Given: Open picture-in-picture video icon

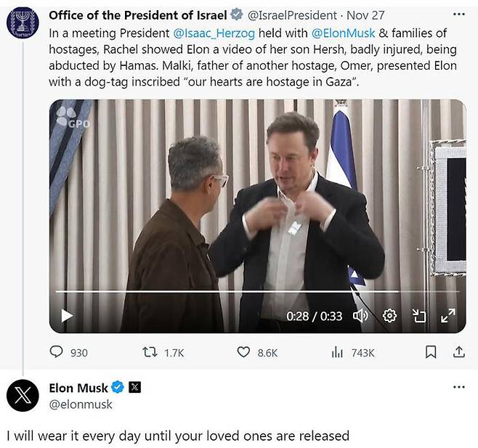Looking at the screenshot, I should click(x=419, y=316).
